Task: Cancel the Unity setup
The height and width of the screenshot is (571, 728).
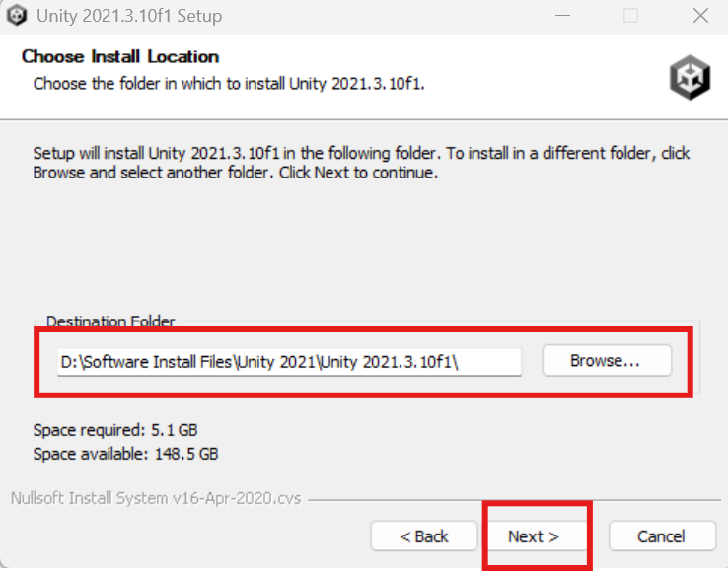Action: [662, 536]
